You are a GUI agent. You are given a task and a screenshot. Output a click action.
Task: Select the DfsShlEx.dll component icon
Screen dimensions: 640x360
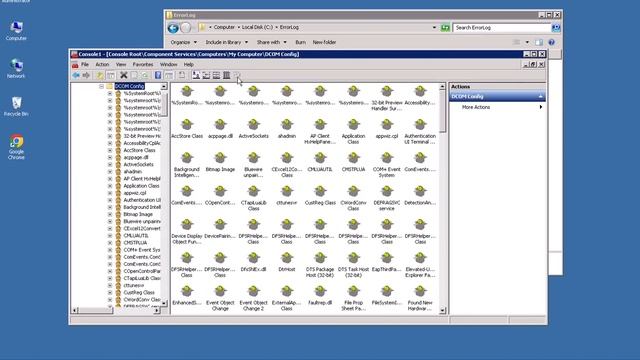pos(253,262)
